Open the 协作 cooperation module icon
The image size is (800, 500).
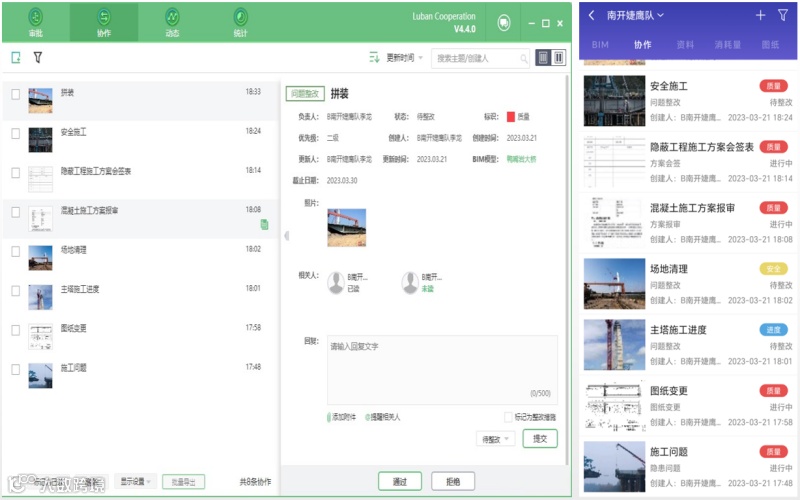(104, 17)
